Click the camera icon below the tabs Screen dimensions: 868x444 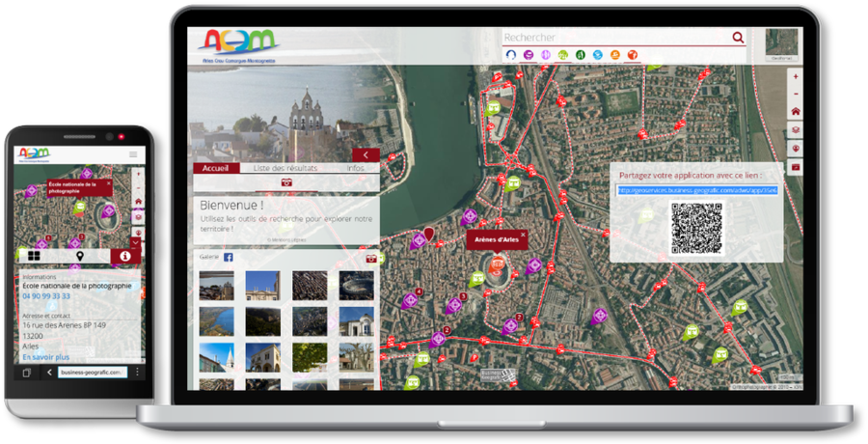[x=286, y=182]
